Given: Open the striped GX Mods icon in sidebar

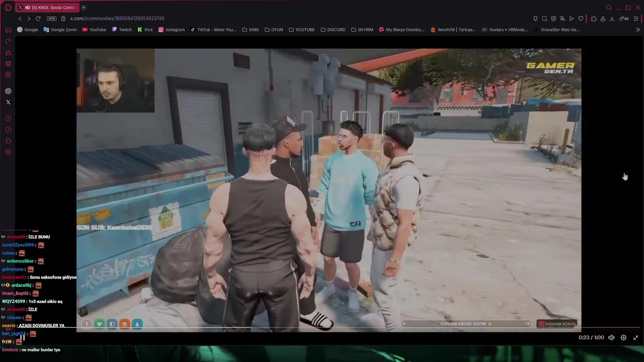Looking at the screenshot, I should click(8, 63).
